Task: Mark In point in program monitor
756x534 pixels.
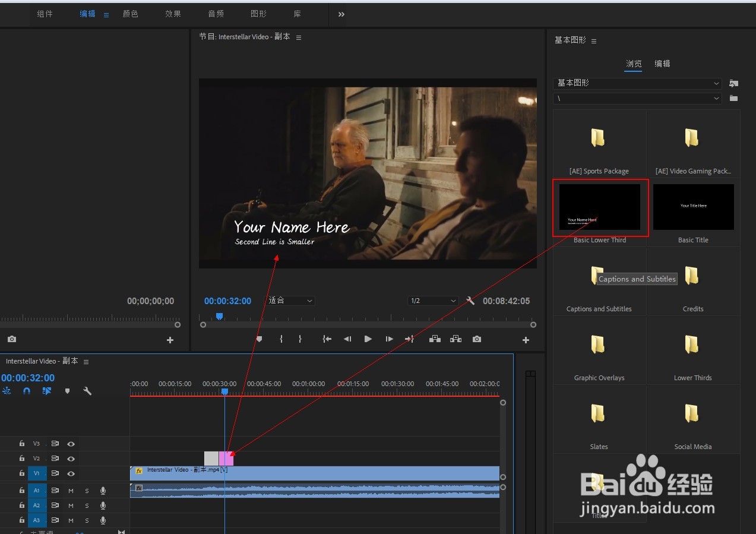Action: coord(281,339)
